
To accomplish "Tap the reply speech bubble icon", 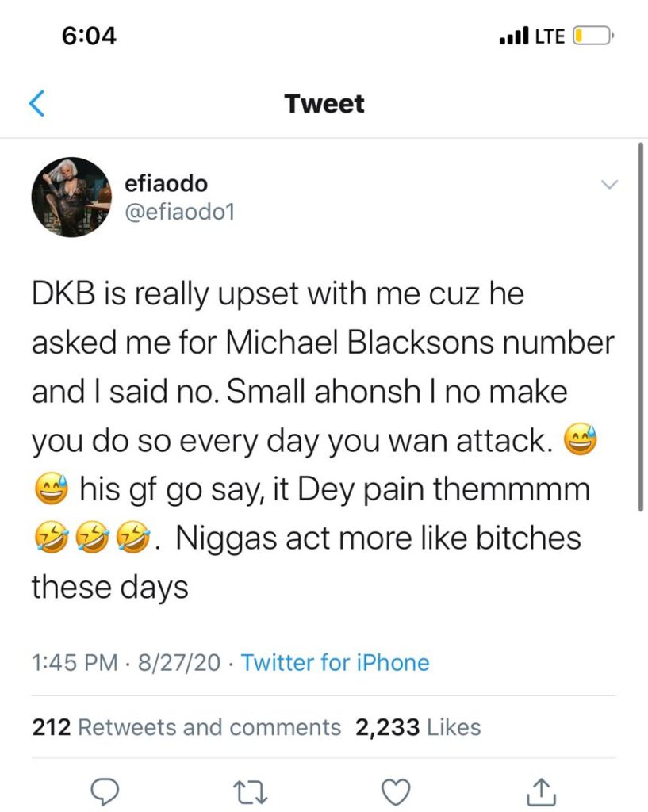I will 105,791.
